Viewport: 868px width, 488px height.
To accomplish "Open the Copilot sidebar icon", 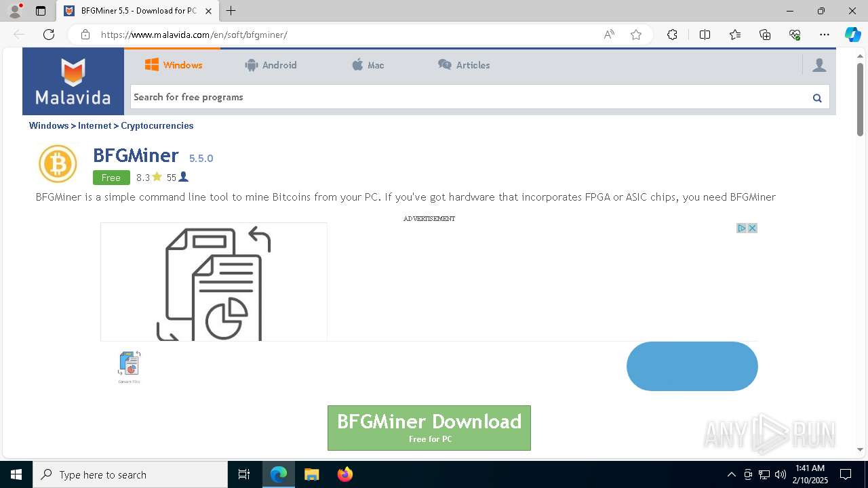I will coord(852,35).
